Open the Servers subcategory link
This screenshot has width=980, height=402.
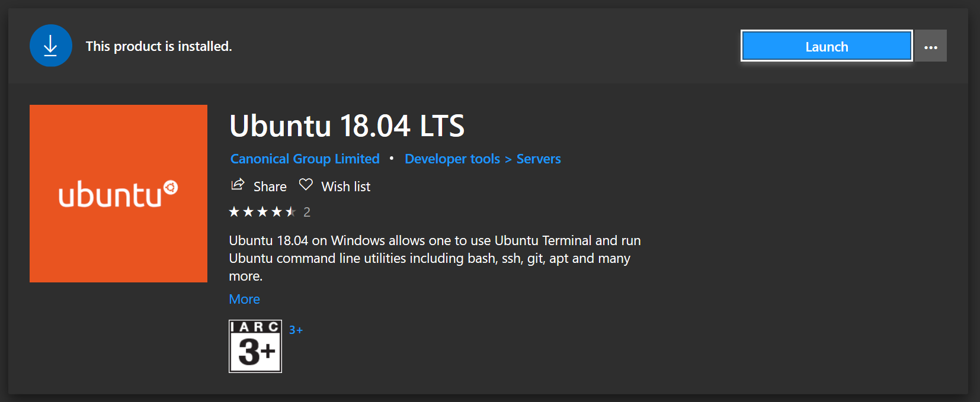tap(539, 159)
